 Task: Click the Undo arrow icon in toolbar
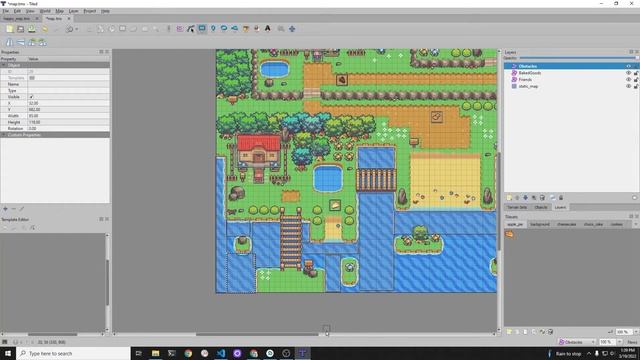(45, 29)
